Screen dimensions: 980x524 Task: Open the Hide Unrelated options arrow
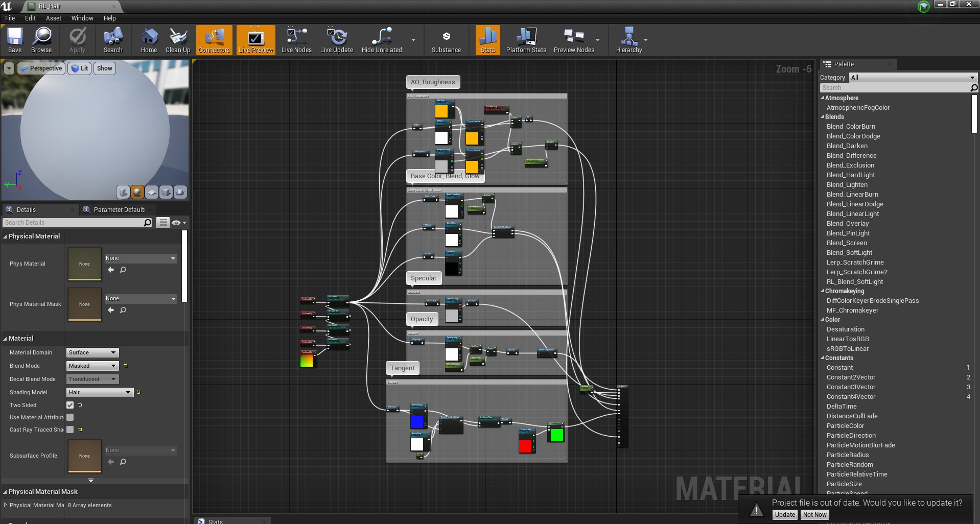point(413,40)
